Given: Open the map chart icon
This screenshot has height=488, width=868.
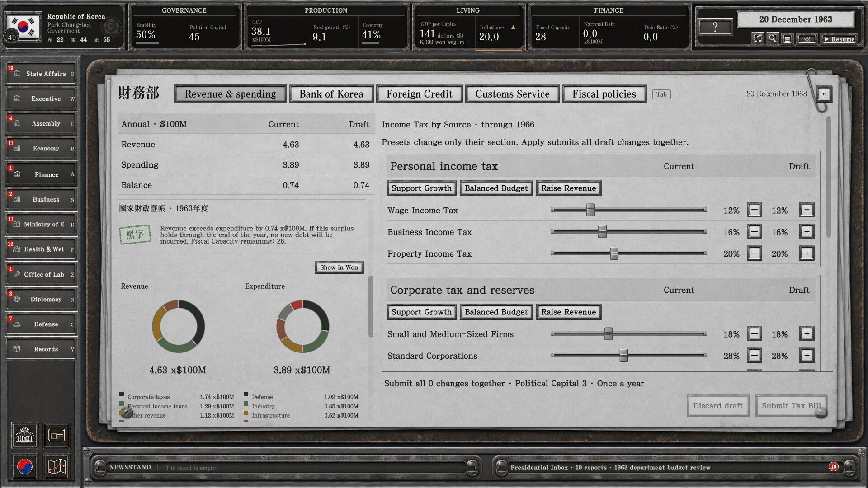Looking at the screenshot, I should pos(57,466).
